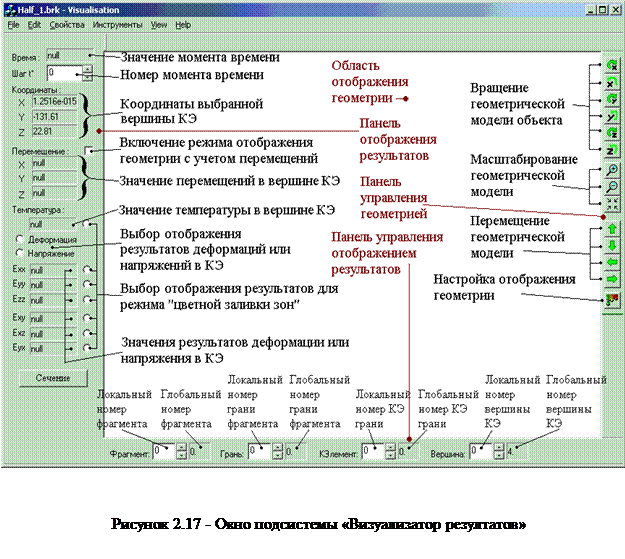
Task: Select the Exx radio button
Action: (x=86, y=270)
